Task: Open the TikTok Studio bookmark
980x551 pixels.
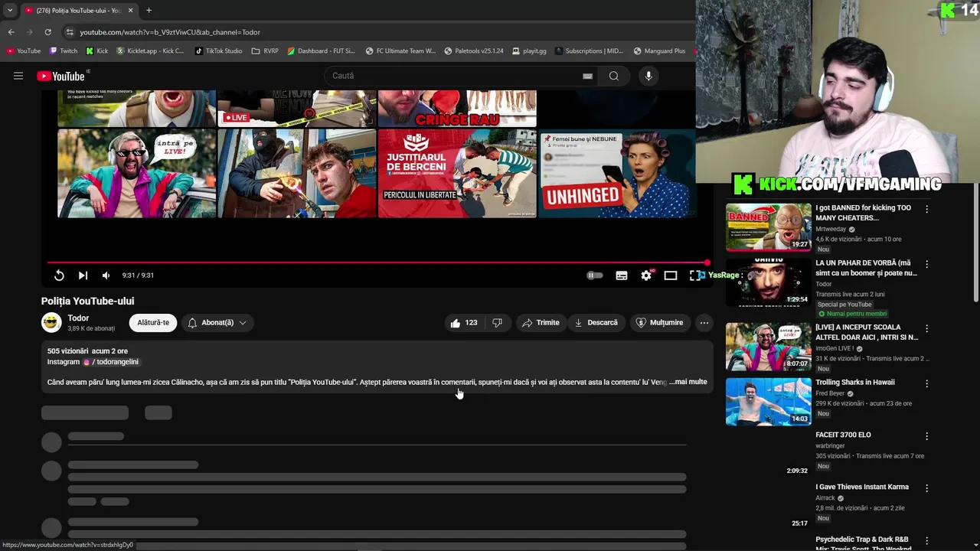Action: (218, 51)
